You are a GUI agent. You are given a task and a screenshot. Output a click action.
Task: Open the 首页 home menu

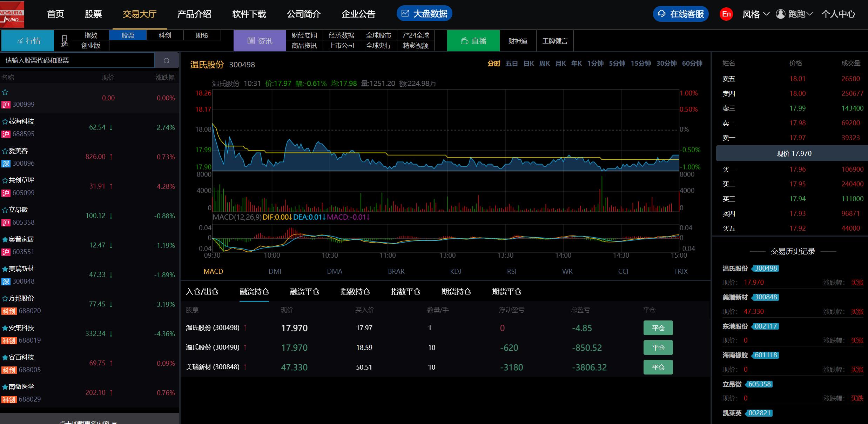[x=55, y=14]
